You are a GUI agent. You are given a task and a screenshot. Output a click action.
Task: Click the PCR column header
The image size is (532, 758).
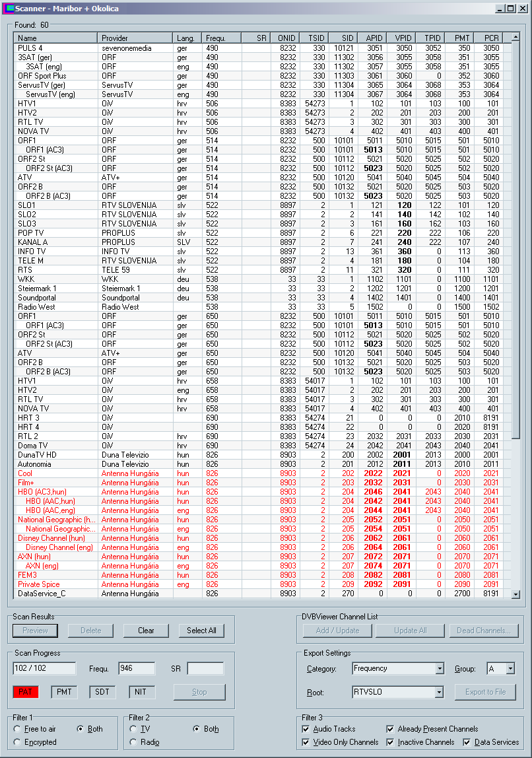coord(488,38)
